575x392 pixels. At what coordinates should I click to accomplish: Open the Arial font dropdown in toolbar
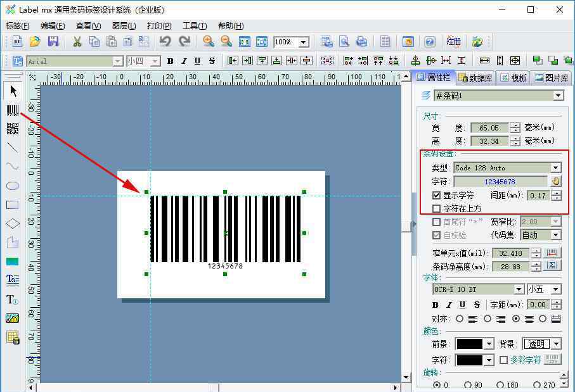click(x=117, y=61)
